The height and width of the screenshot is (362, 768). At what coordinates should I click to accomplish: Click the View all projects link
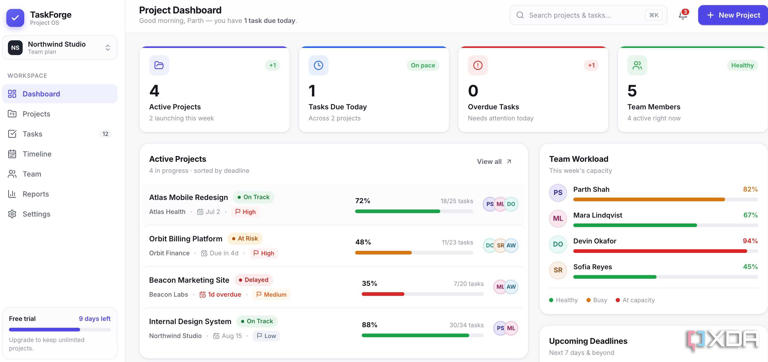[494, 162]
